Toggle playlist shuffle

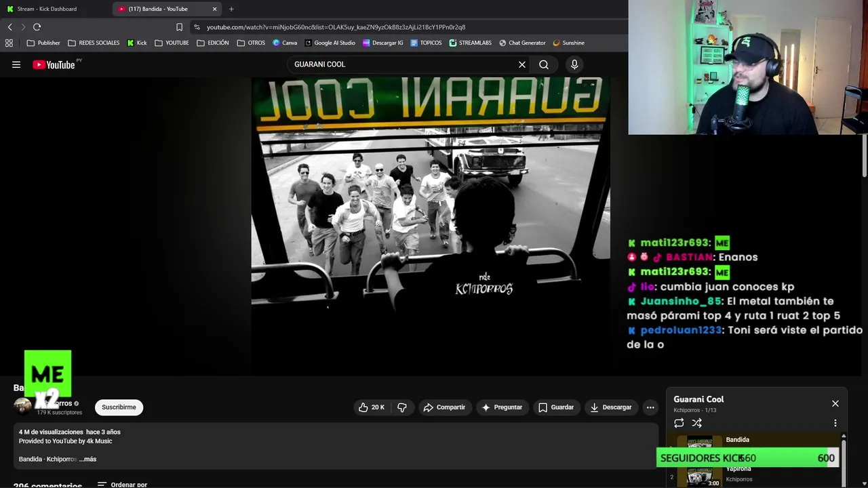(696, 423)
